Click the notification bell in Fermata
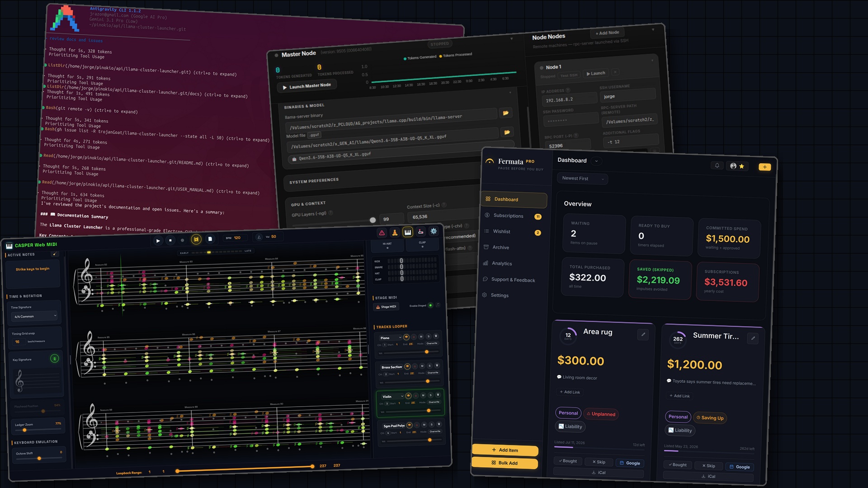The width and height of the screenshot is (868, 488). (x=717, y=165)
